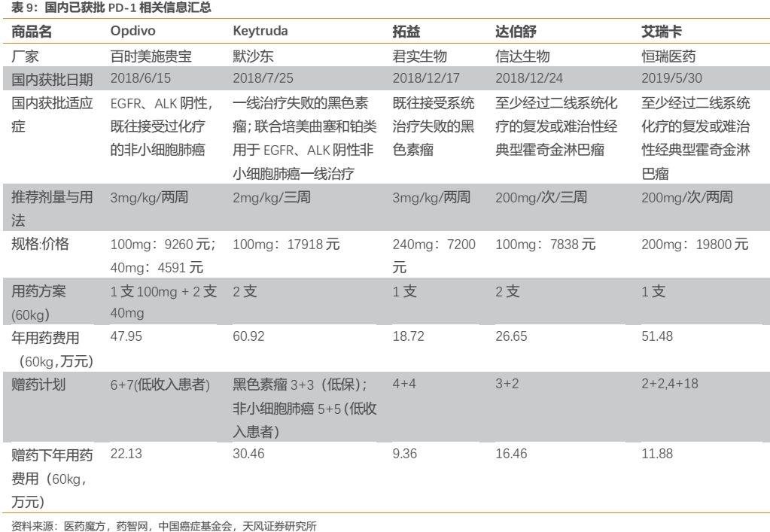
Task: Click Keytruda indication "一线治疗失败的黑色素瘤"
Action: (305, 138)
